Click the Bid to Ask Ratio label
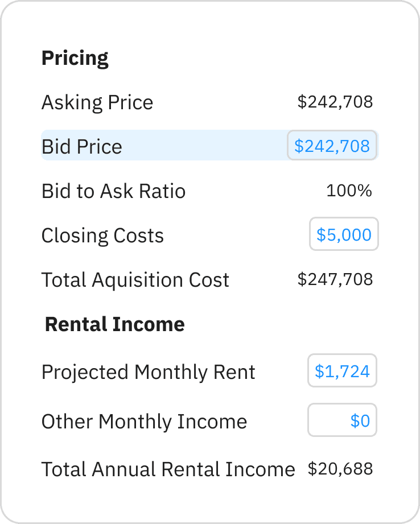The height and width of the screenshot is (524, 420). [113, 191]
